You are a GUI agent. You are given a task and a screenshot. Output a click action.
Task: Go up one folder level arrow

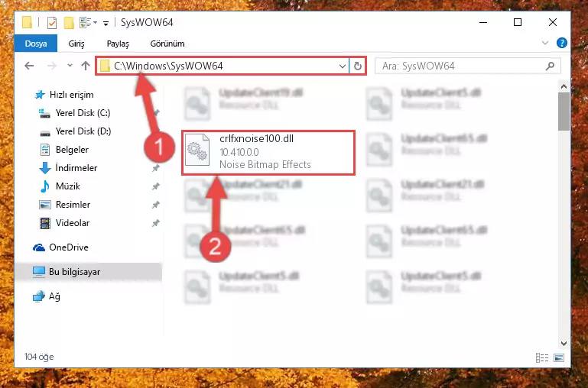click(86, 66)
